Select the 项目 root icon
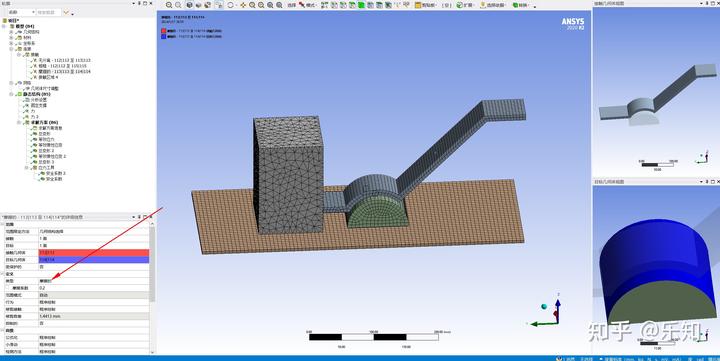720x361 pixels. point(6,21)
